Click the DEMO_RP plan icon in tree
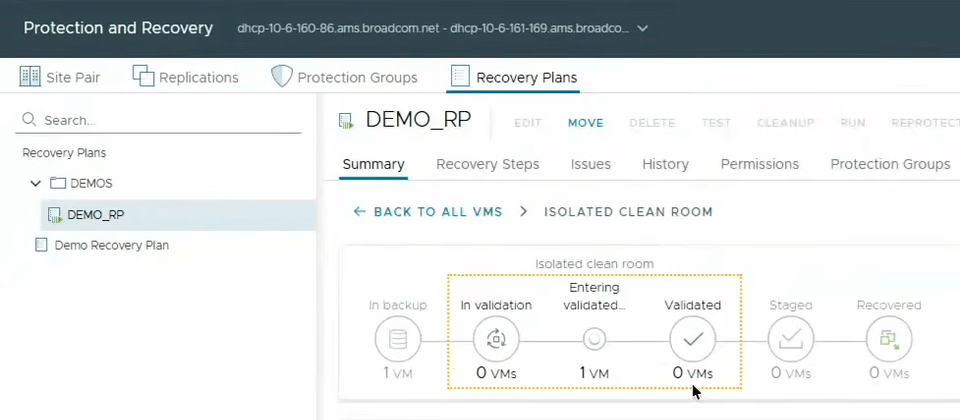Screen dimensions: 960x420 55,215
